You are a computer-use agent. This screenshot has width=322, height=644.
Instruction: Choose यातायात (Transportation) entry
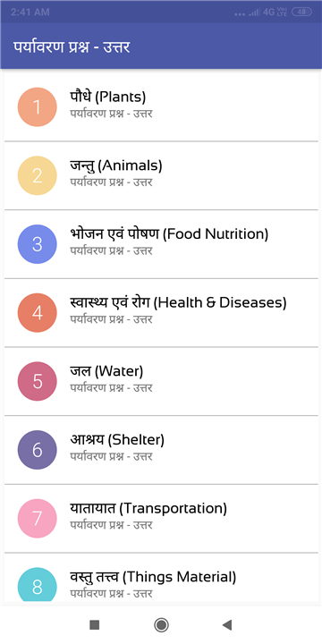pyautogui.click(x=161, y=518)
